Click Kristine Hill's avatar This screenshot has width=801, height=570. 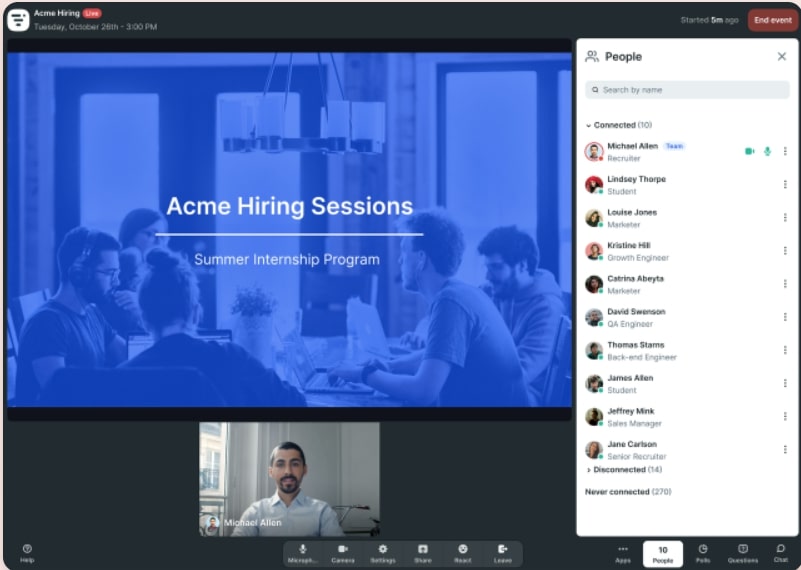(594, 251)
